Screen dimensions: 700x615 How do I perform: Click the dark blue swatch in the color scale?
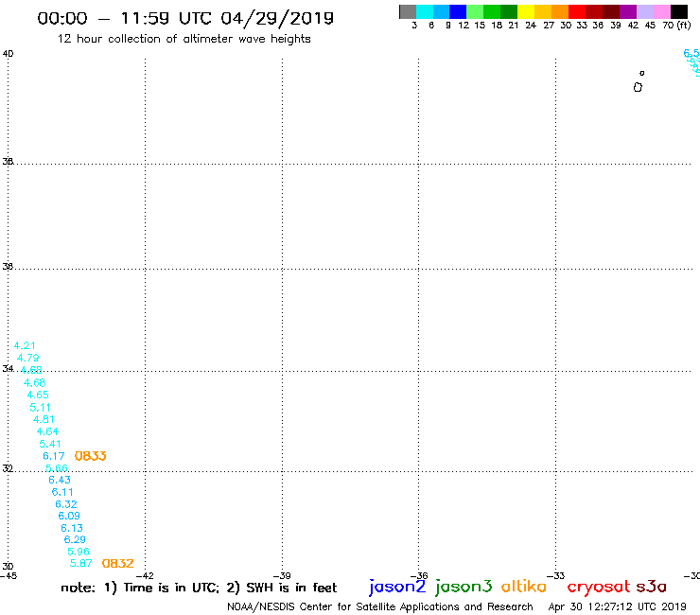point(459,11)
